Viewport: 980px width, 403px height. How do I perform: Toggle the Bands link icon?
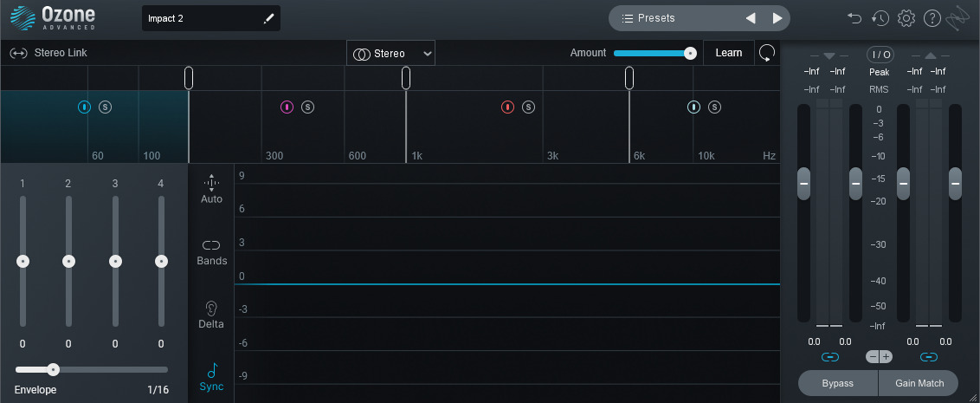[x=211, y=253]
